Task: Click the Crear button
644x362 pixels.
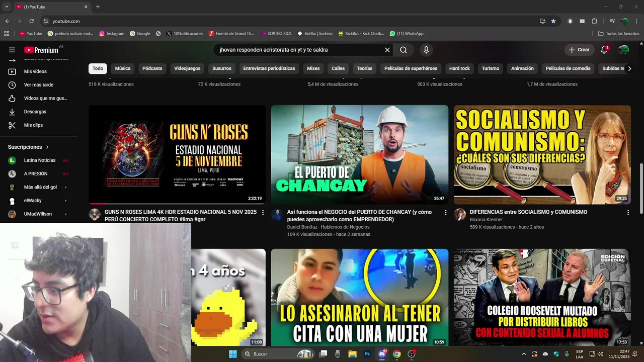Action: [x=579, y=50]
